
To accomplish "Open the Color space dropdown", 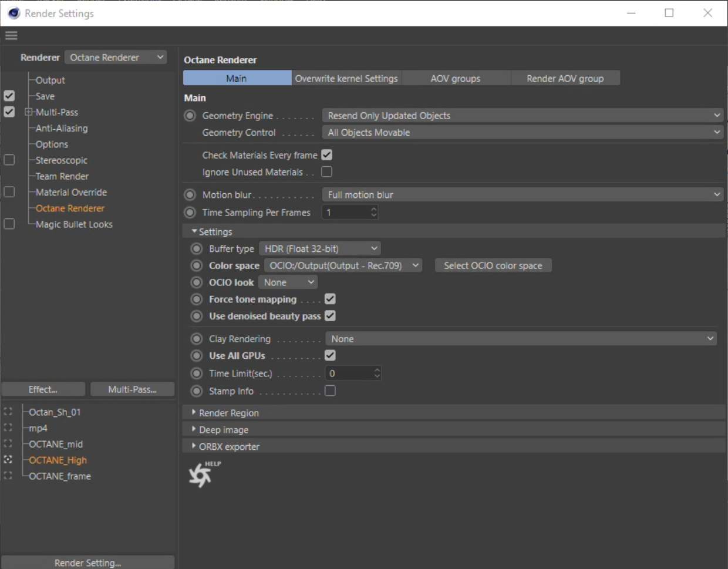I will point(343,265).
